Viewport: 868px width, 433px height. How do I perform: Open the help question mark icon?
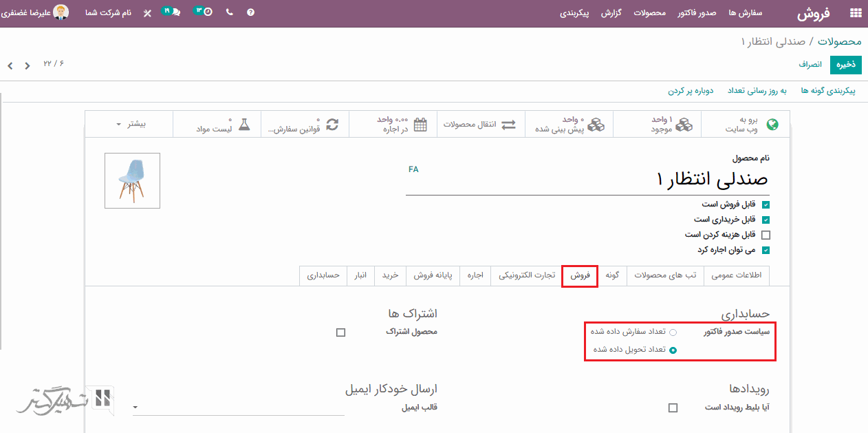pos(251,12)
